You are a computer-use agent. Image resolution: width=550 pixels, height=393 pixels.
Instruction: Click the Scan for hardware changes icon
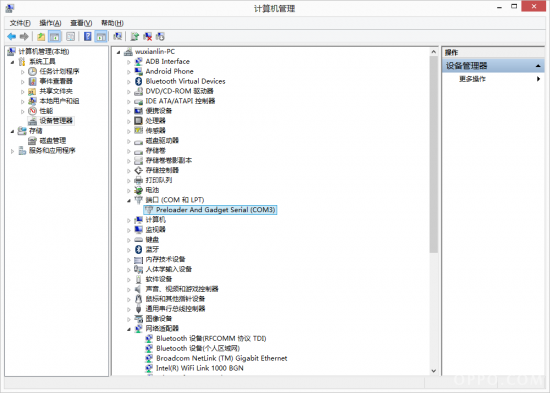[118, 36]
